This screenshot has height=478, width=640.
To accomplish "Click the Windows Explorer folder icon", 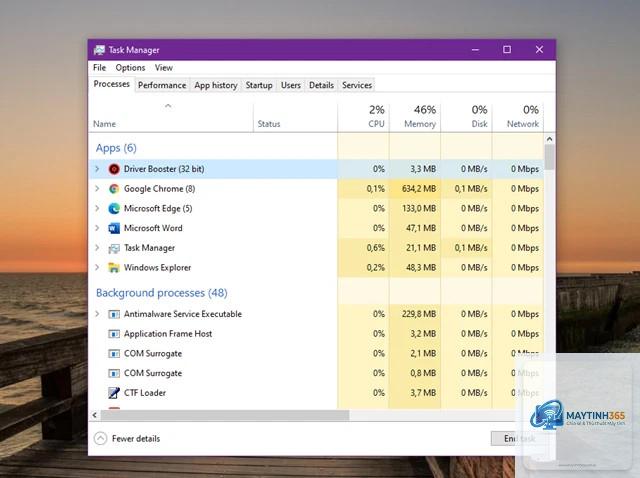I will [114, 268].
